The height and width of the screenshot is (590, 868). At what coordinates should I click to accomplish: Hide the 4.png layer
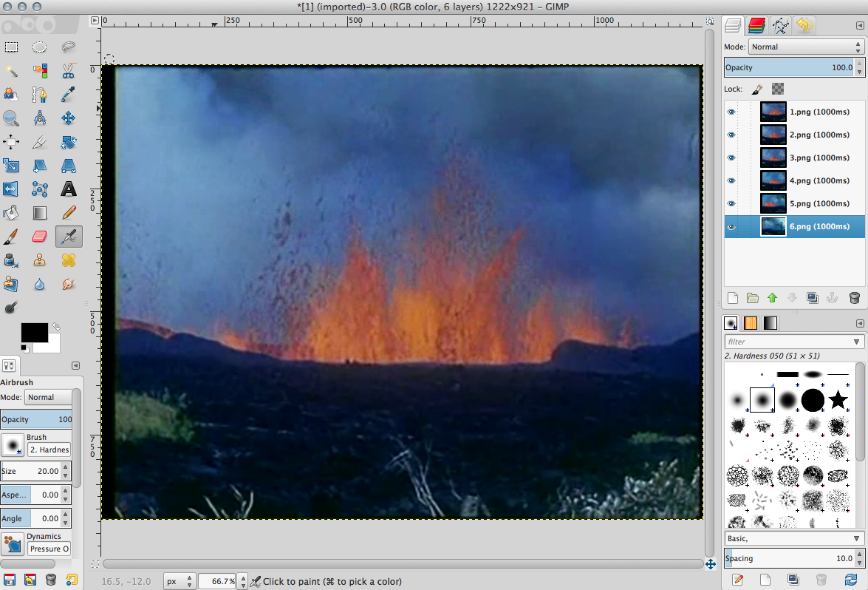click(731, 180)
